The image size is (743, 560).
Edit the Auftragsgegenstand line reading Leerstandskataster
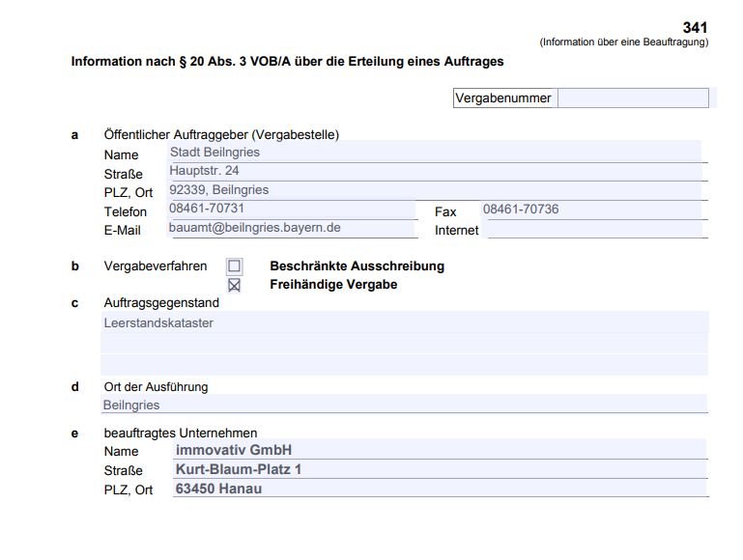point(404,323)
